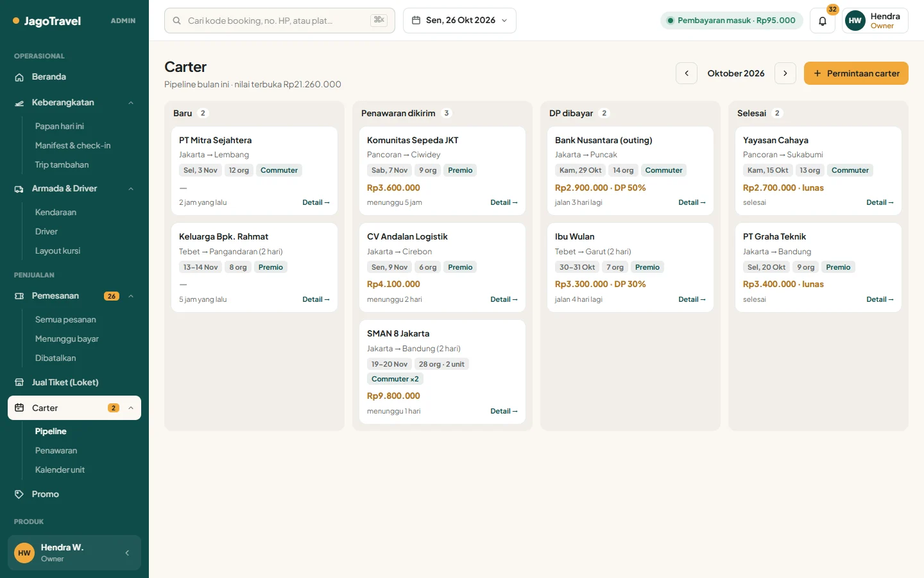Open Detail for PT Mitra Sejahtera
The width and height of the screenshot is (924, 578).
pyautogui.click(x=316, y=202)
